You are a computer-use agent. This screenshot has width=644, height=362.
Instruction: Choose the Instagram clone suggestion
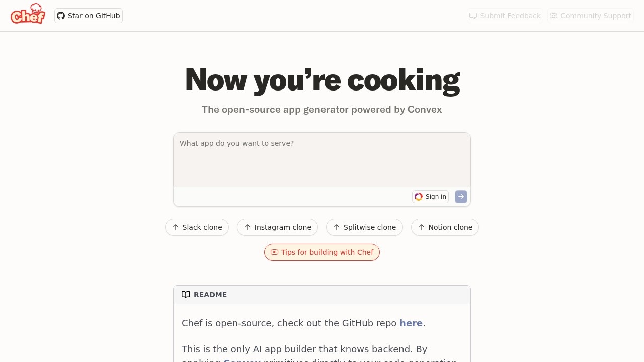[x=277, y=227]
